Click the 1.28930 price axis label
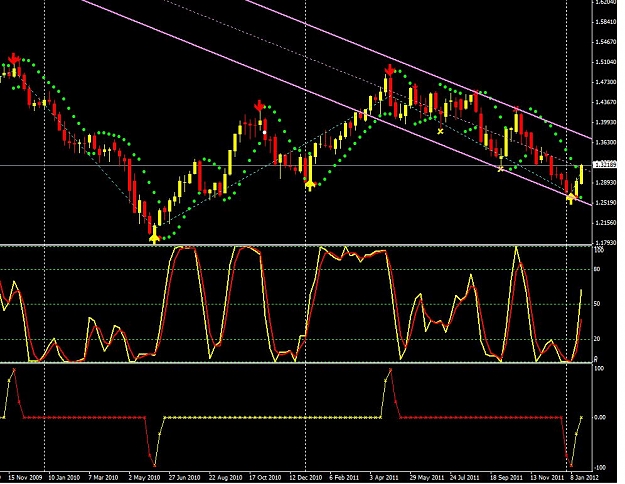 (606, 183)
